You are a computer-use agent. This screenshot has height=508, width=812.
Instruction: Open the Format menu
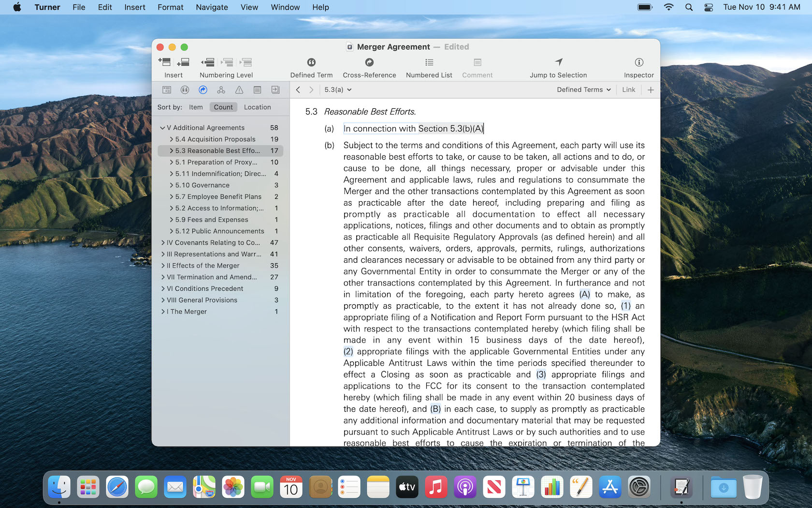[170, 7]
